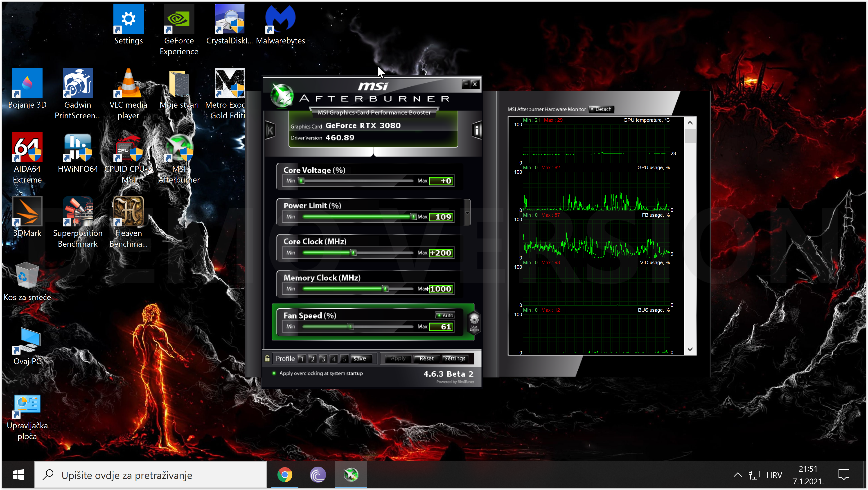Select Profile 2 slot
868x490 pixels.
pyautogui.click(x=312, y=359)
